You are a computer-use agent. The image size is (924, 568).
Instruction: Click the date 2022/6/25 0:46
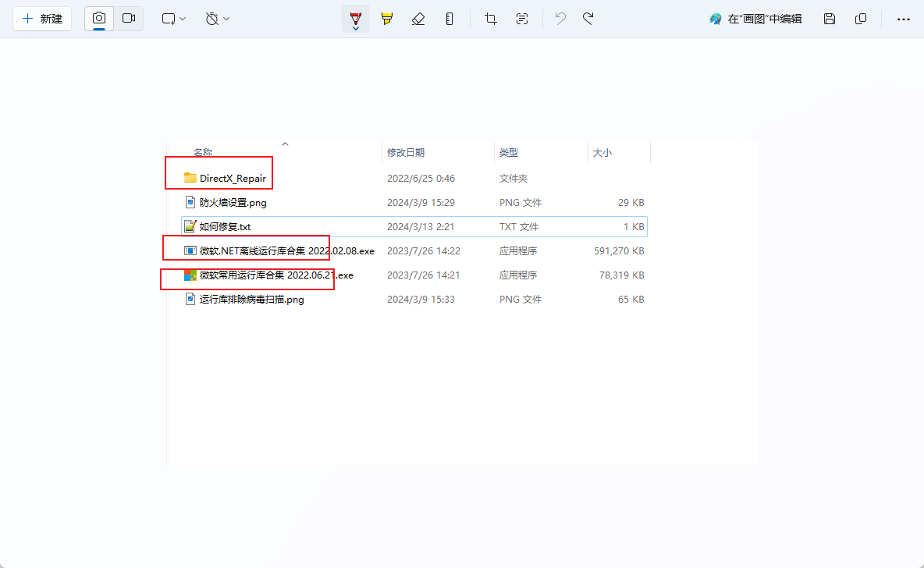coord(421,178)
